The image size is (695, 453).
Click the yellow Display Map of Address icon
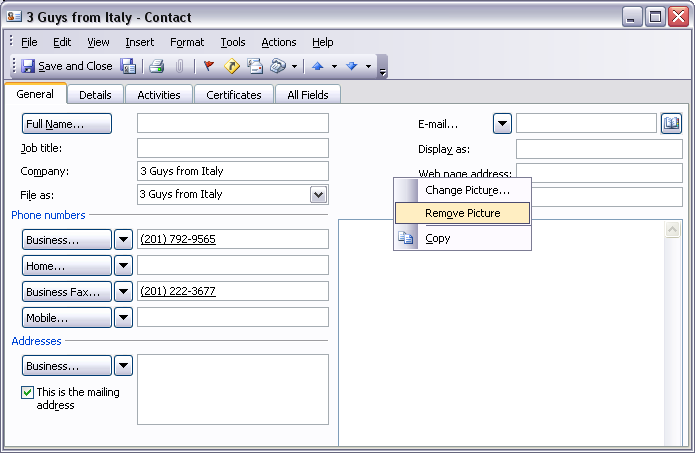pos(232,66)
